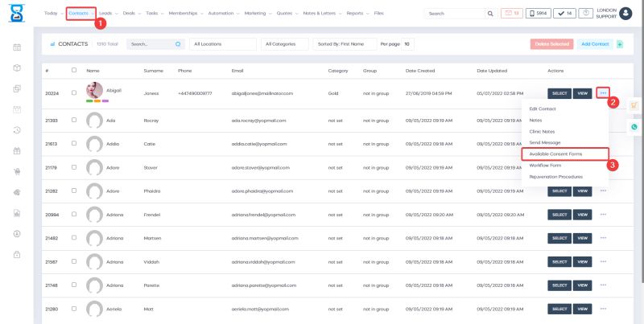This screenshot has height=324, width=644.
Task: Click the green plus icon beside Add Contact
Action: [620, 44]
